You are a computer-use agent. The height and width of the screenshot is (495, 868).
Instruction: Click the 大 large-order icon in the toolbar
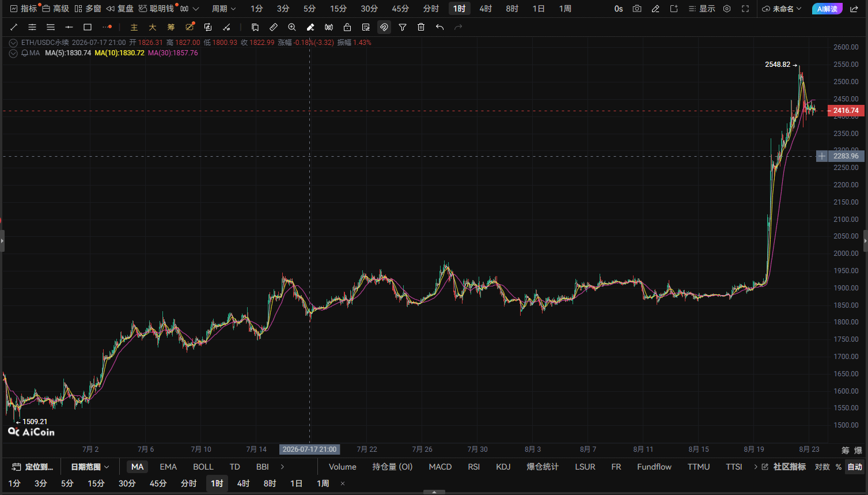153,27
